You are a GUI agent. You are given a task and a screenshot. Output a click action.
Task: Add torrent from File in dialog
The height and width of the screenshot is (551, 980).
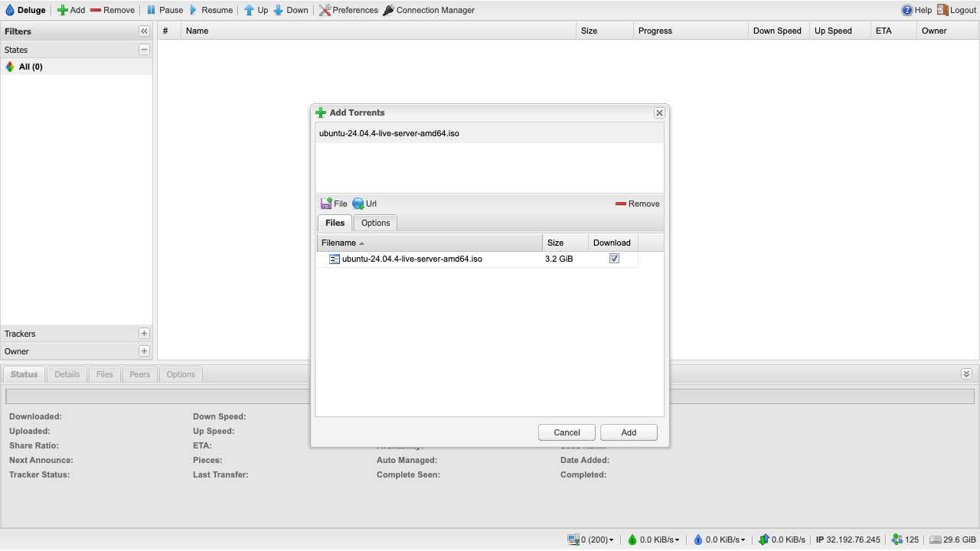click(334, 204)
